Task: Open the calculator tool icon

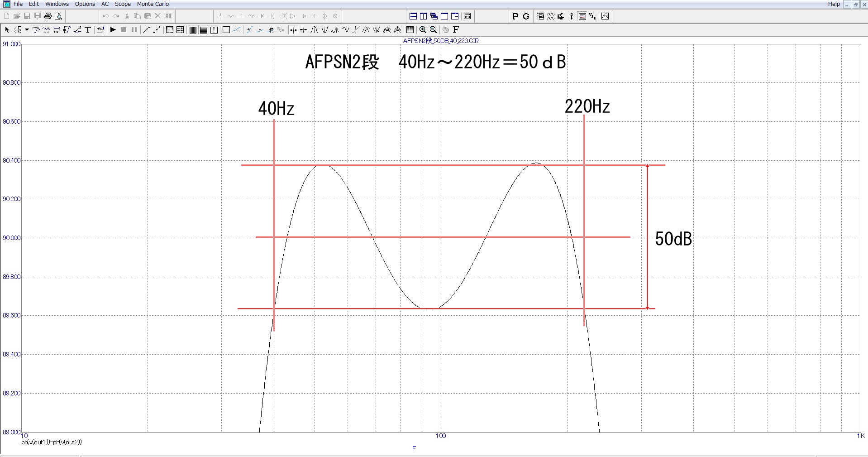Action: (467, 16)
